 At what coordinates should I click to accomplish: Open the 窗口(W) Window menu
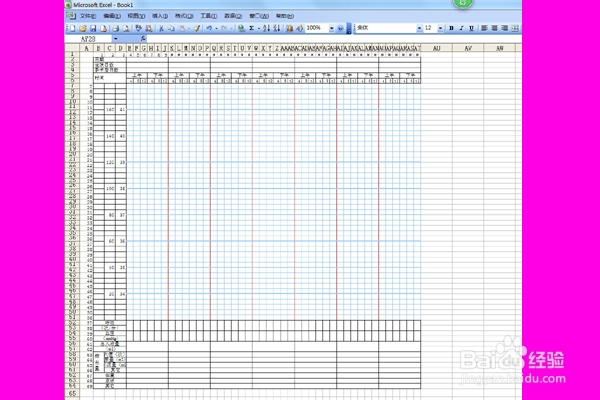pyautogui.click(x=259, y=16)
